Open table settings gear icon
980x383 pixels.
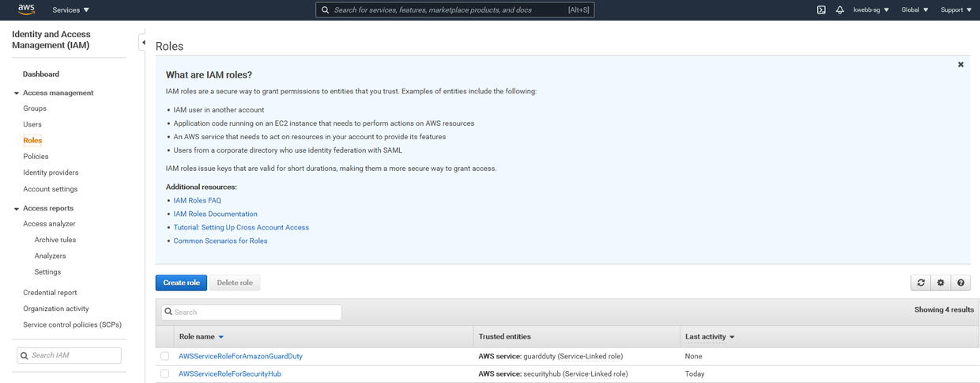(940, 283)
